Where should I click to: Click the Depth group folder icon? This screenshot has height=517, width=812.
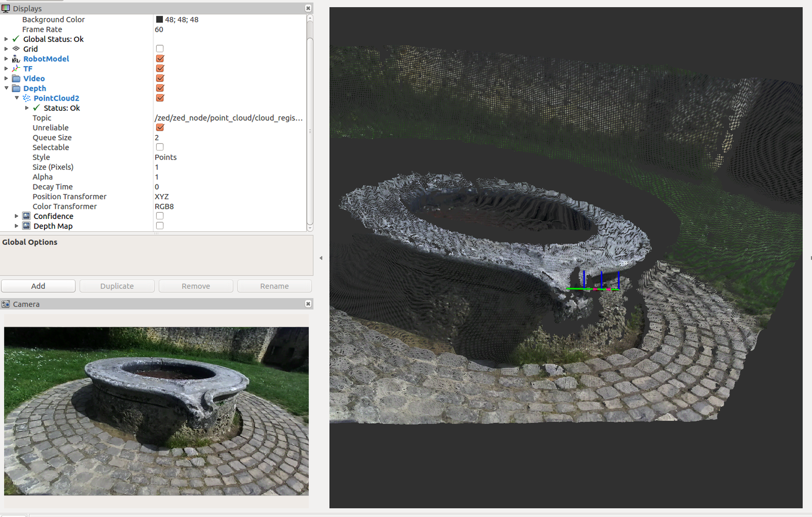(x=16, y=88)
